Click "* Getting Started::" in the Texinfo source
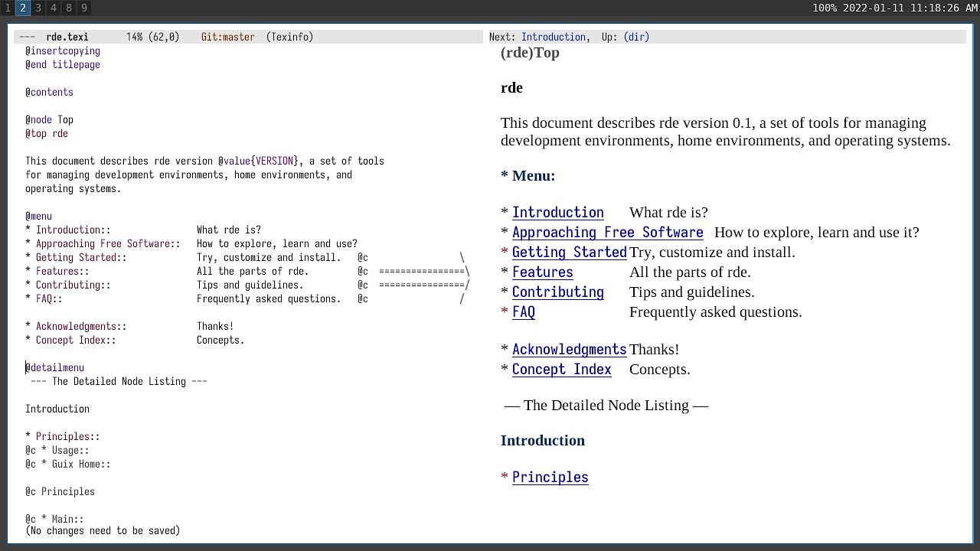The width and height of the screenshot is (980, 551). (x=76, y=258)
